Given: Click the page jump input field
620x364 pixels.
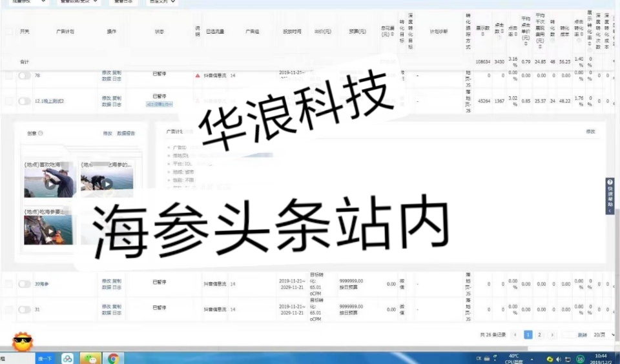Looking at the screenshot, I should [x=569, y=335].
